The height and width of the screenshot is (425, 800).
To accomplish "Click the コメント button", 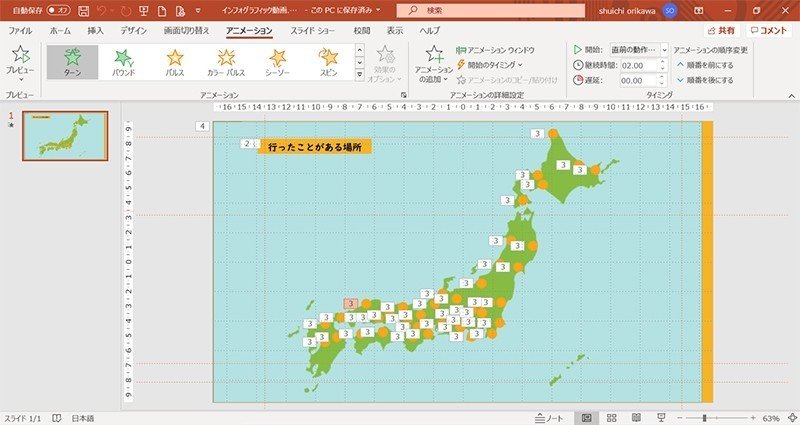I will click(769, 31).
